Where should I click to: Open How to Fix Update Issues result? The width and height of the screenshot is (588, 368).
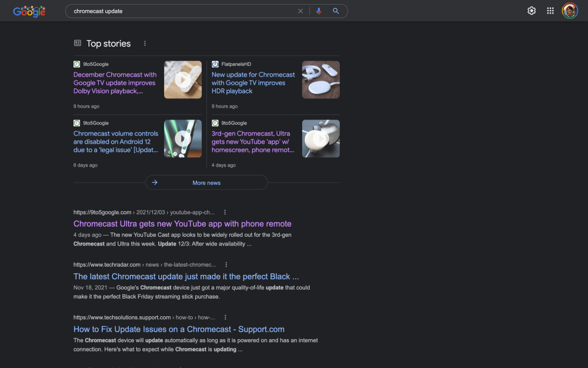tap(179, 329)
